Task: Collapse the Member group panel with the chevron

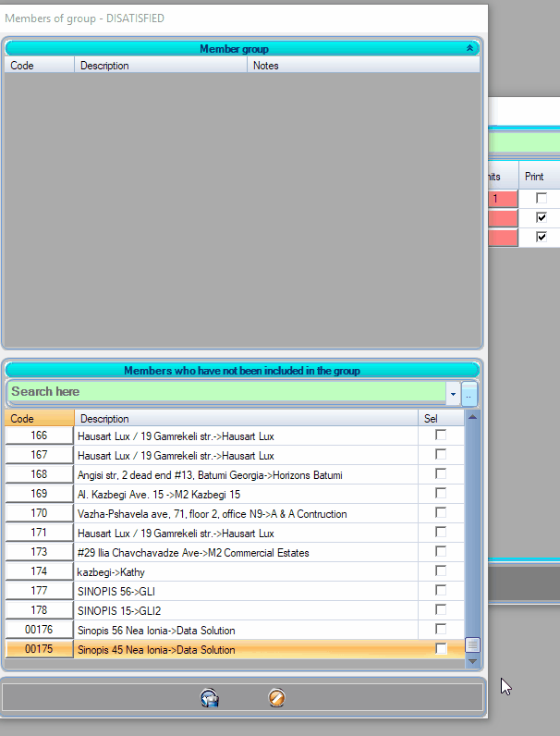Action: (x=469, y=48)
